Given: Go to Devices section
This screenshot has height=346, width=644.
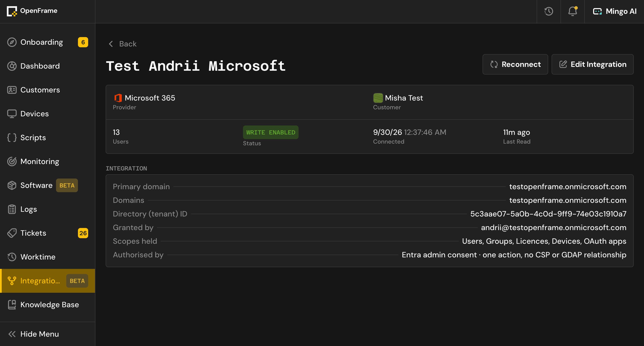Looking at the screenshot, I should [x=47, y=114].
